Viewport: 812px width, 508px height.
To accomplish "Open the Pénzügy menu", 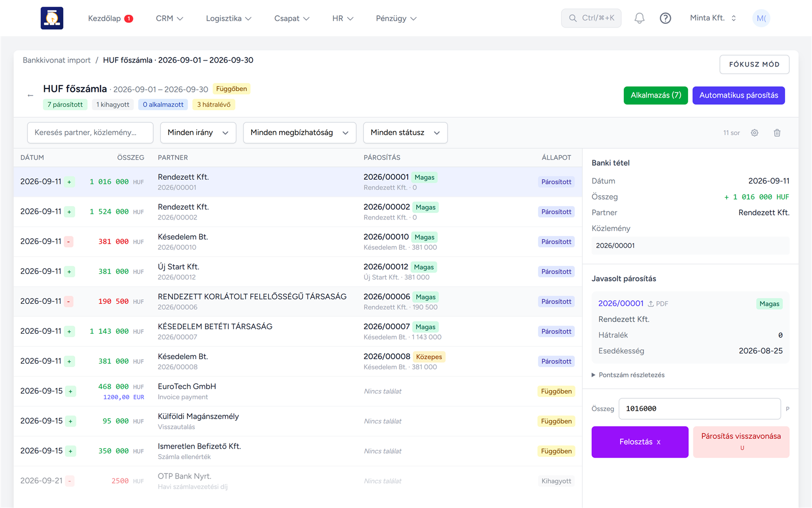I will [396, 18].
